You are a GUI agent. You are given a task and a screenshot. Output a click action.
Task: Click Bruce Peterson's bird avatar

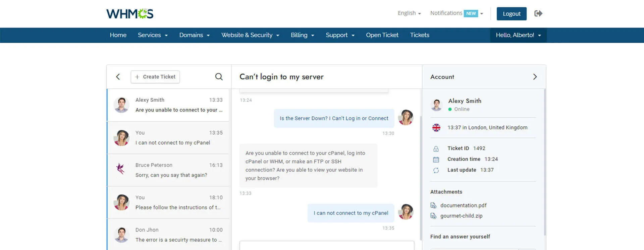[x=121, y=169]
